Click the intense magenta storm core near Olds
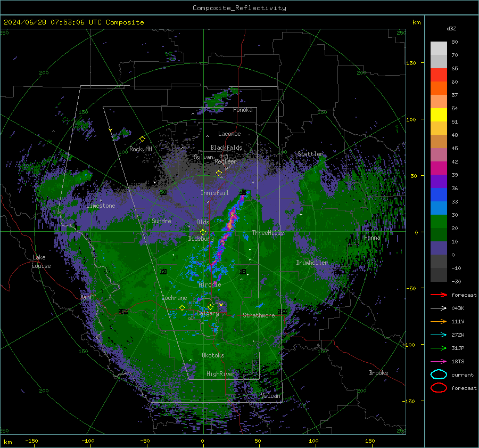Screen dimensions: 479x448 point(232,218)
